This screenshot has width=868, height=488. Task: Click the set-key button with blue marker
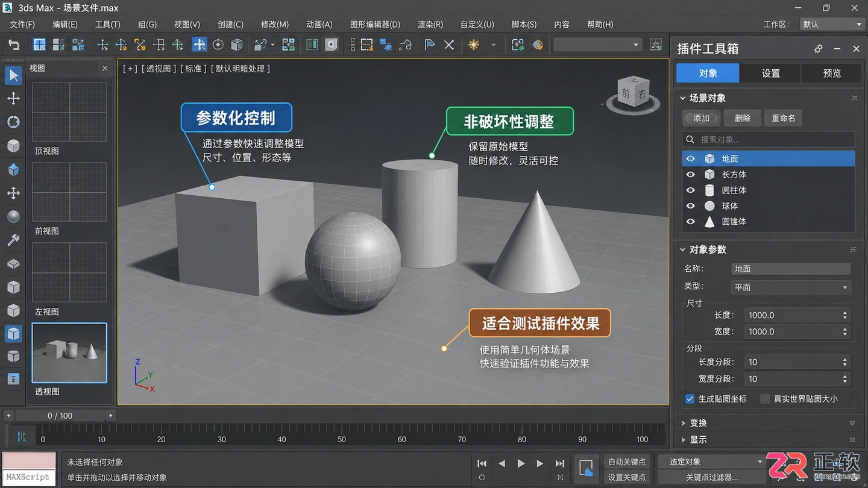point(585,468)
